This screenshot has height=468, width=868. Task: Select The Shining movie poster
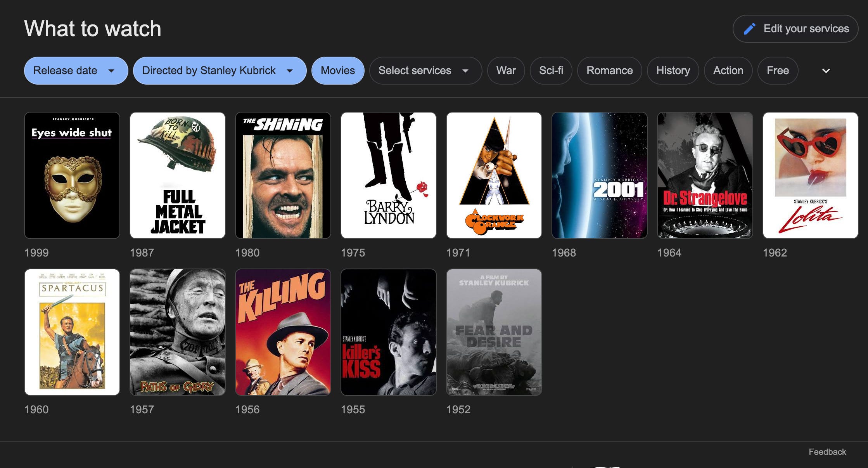(283, 175)
